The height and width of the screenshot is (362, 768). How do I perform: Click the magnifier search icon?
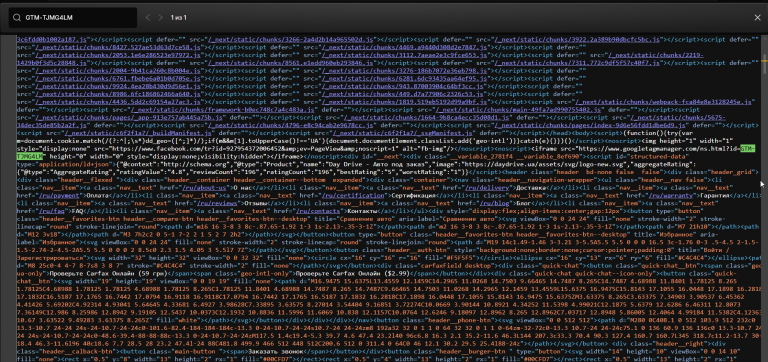coord(18,18)
